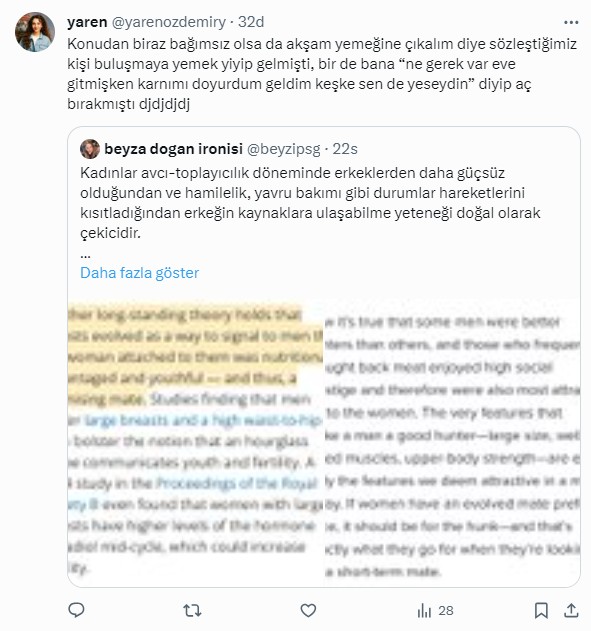591x631 pixels.
Task: Open the 32d timestamp link
Action: point(251,22)
